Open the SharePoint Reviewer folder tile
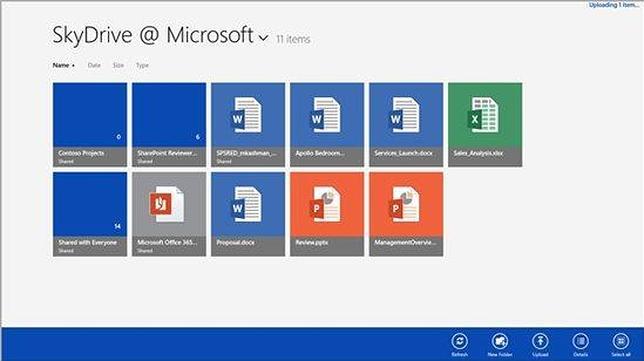The image size is (644, 361). click(169, 124)
